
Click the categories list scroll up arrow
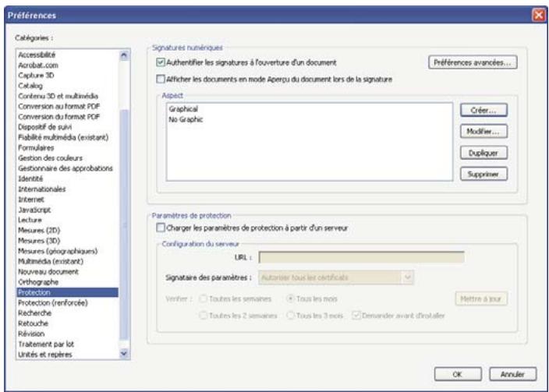click(124, 55)
